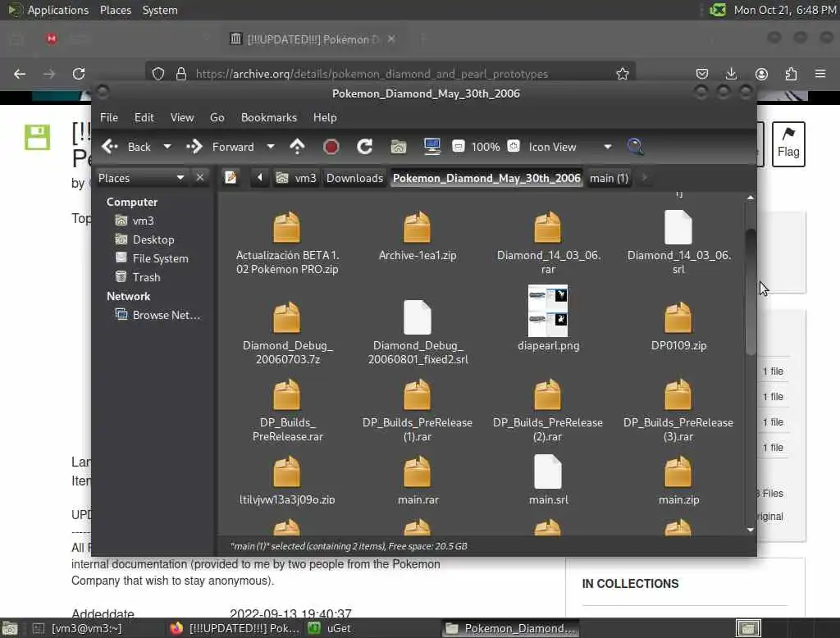
Task: Open the Places sidebar selector dropdown
Action: 141,178
